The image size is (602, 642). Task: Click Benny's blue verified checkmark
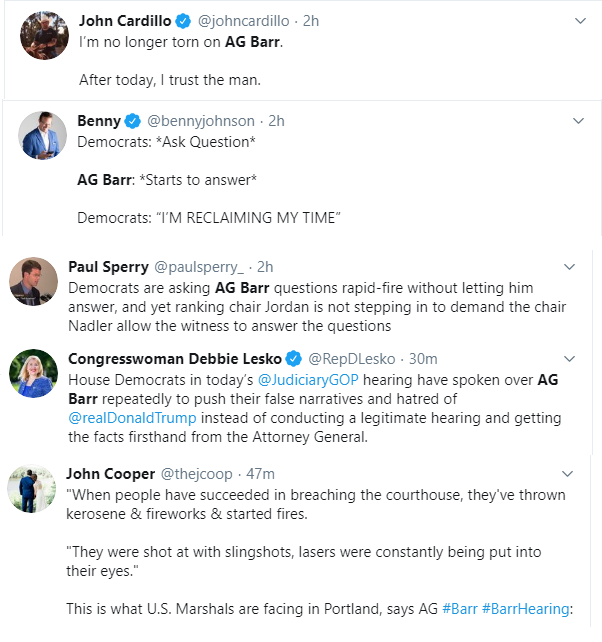pyautogui.click(x=131, y=121)
